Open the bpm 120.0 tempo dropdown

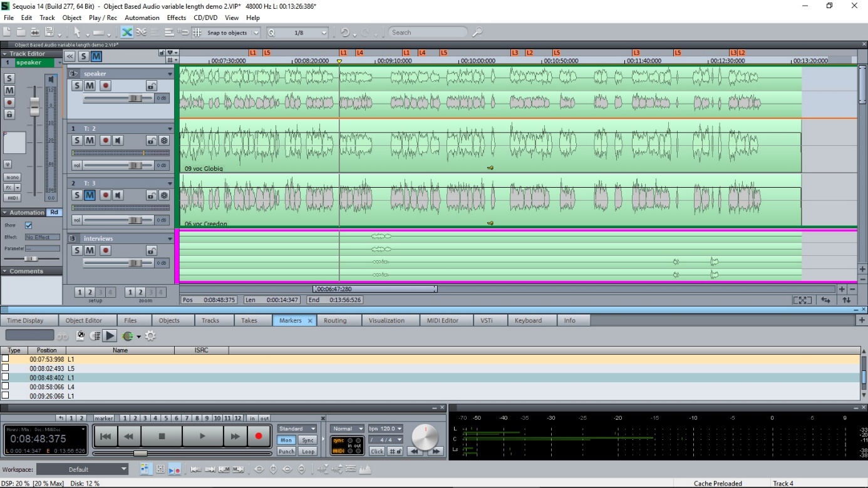click(385, 429)
